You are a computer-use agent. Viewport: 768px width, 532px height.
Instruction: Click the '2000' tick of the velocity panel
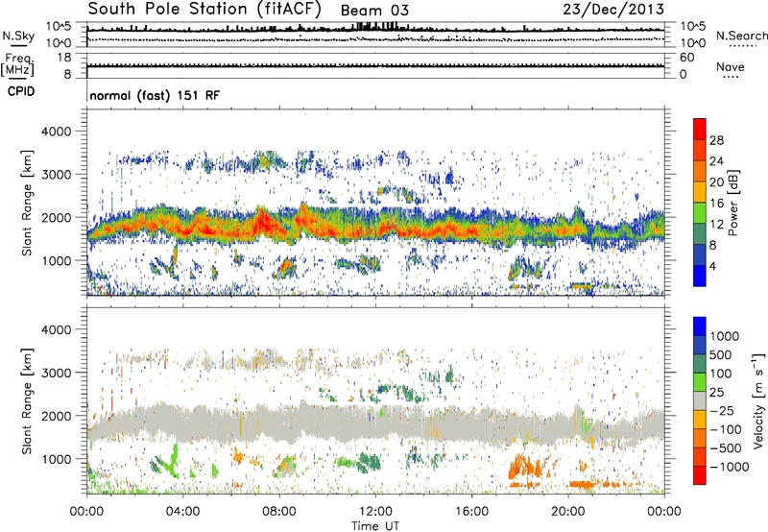(56, 416)
